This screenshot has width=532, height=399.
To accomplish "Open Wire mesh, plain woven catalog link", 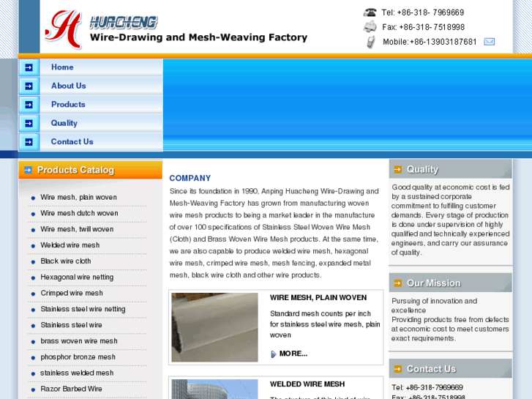I will [79, 197].
